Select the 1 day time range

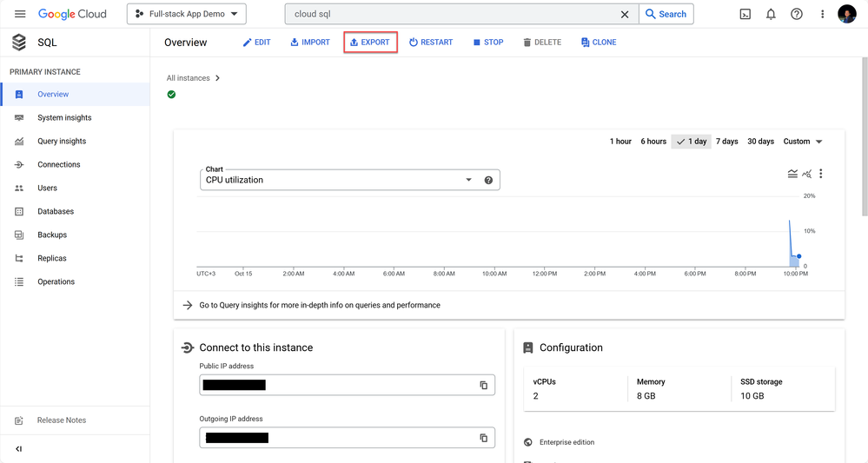(692, 141)
